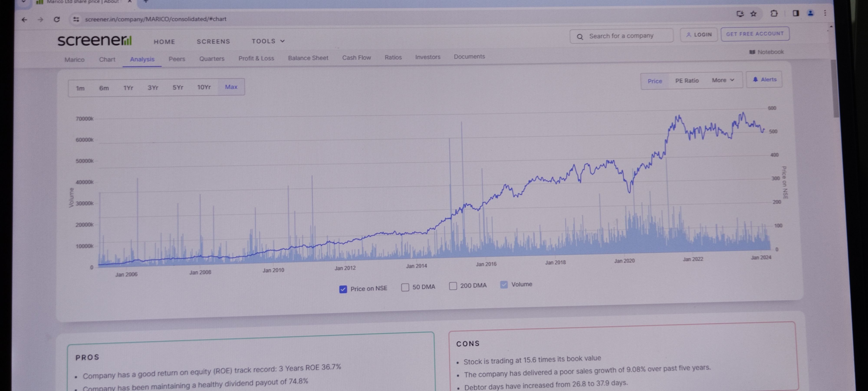
Task: Click the LOGIN button
Action: click(699, 35)
